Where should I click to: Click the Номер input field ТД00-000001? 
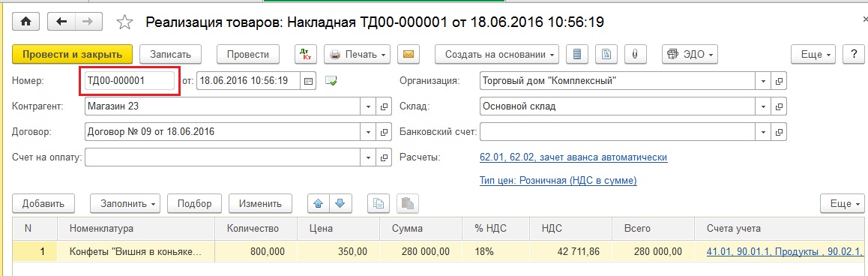pos(130,80)
